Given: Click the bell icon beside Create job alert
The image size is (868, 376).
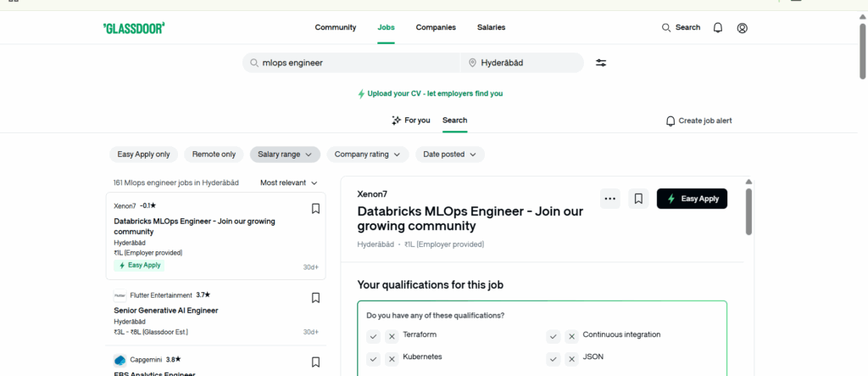Looking at the screenshot, I should click(x=670, y=121).
